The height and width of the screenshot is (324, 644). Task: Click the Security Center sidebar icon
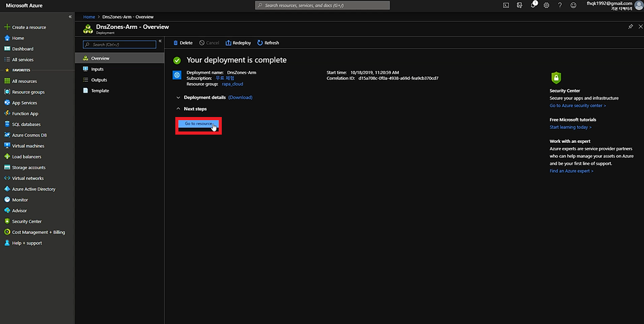(x=7, y=221)
